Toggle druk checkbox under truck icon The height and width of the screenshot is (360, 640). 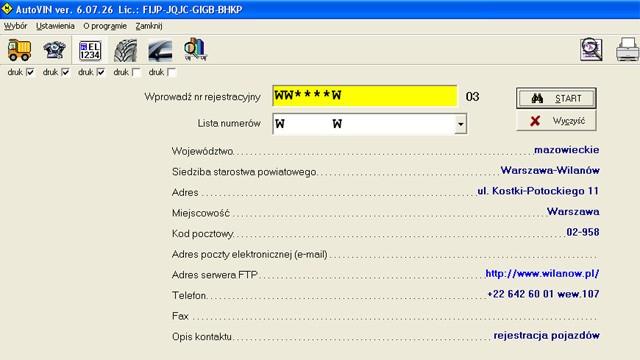[30, 72]
